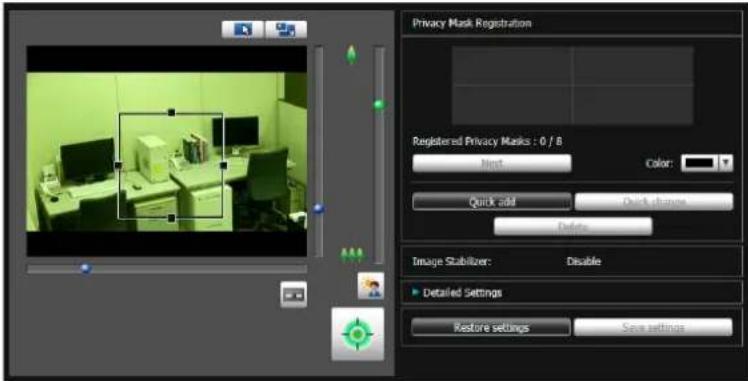Click the blue pan slider knob under the video
The height and width of the screenshot is (381, 748).
(86, 268)
